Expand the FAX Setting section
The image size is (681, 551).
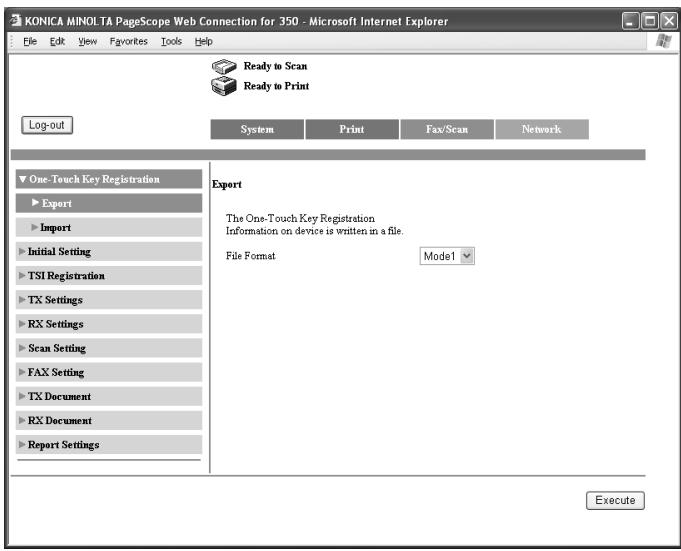[109, 372]
